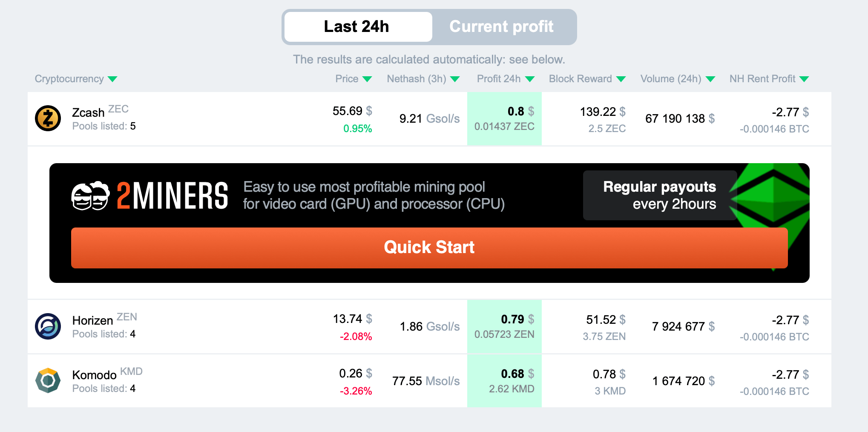Click the 2Miners mascot logo icon

tap(90, 196)
